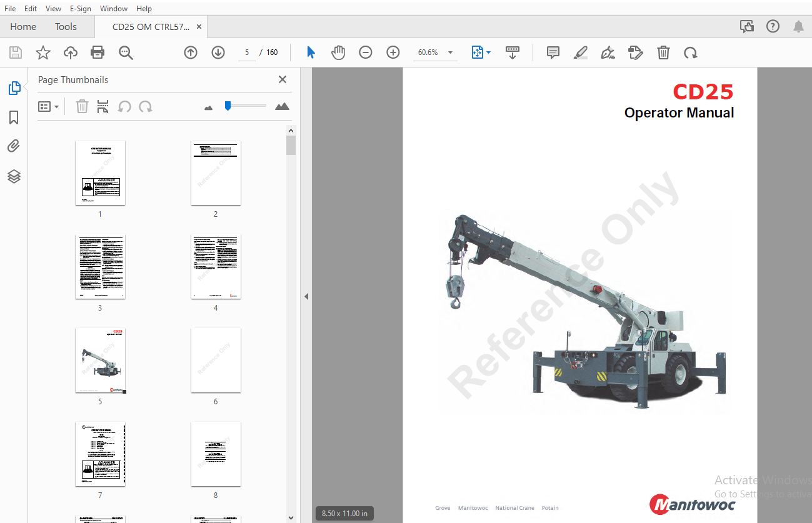
Task: Open the Edit menu
Action: 31,9
